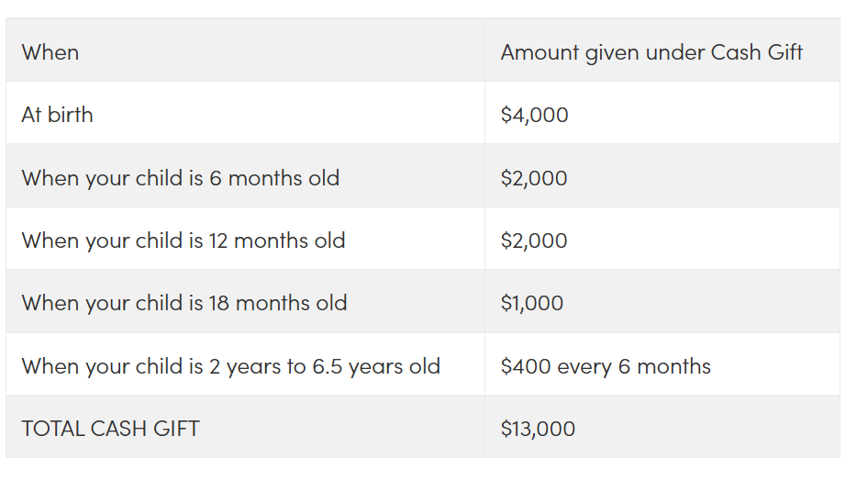
Task: Select 'Amount given under Cash Gift' header
Action: click(x=651, y=52)
